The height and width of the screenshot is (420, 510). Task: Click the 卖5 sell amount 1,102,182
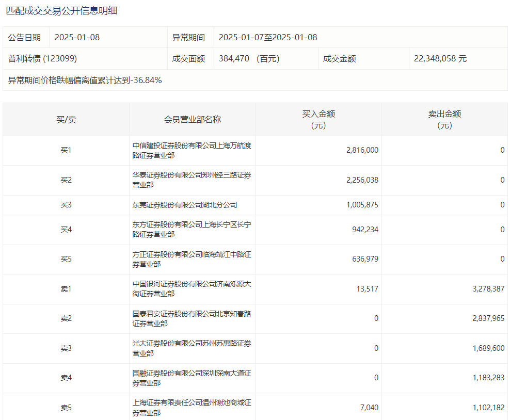tap(488, 408)
